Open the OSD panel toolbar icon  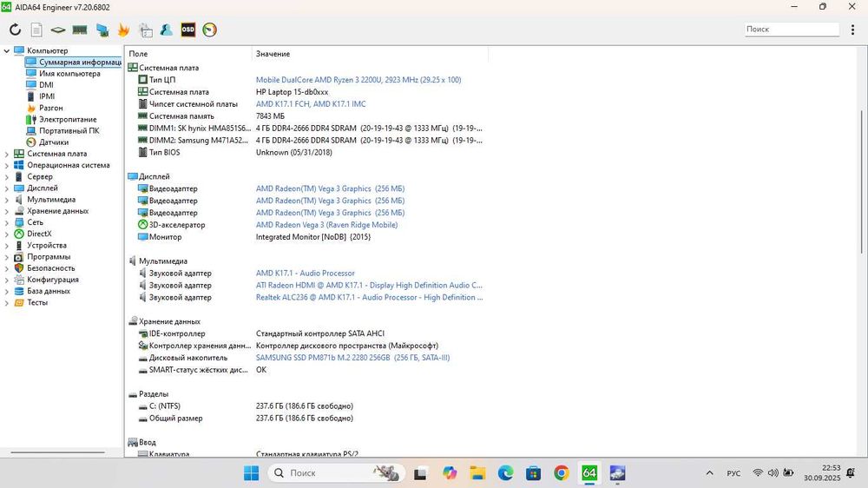[x=188, y=30]
